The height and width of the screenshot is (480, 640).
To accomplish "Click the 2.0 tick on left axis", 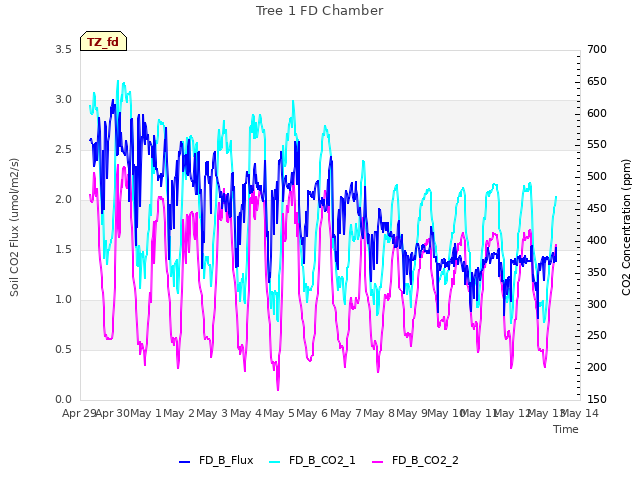I will 63,200.
